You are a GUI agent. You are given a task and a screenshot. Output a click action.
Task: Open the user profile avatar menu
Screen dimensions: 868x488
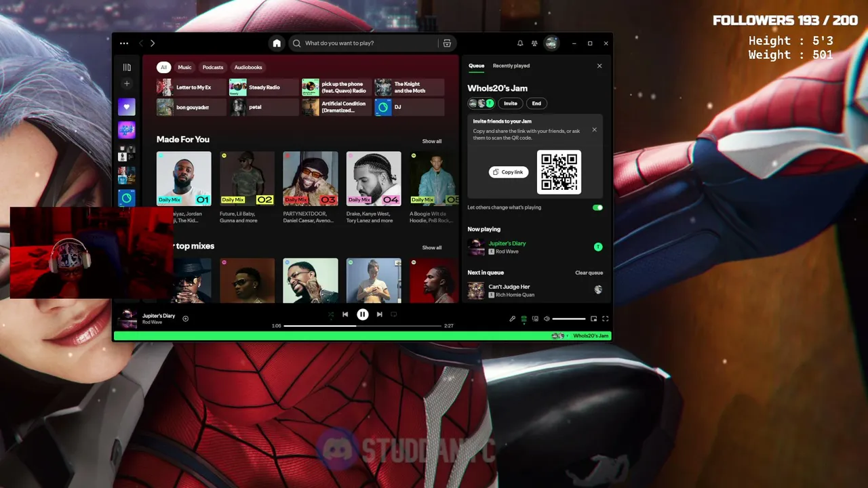[x=552, y=43]
